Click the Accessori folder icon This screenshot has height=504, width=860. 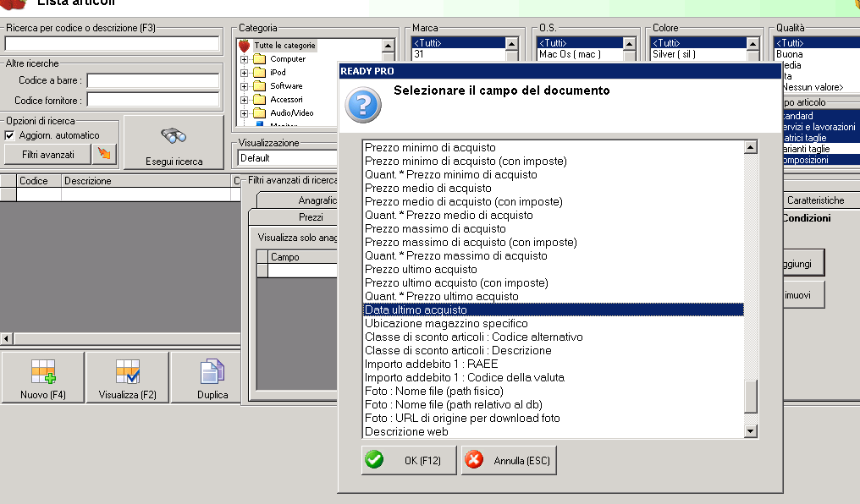coord(259,100)
